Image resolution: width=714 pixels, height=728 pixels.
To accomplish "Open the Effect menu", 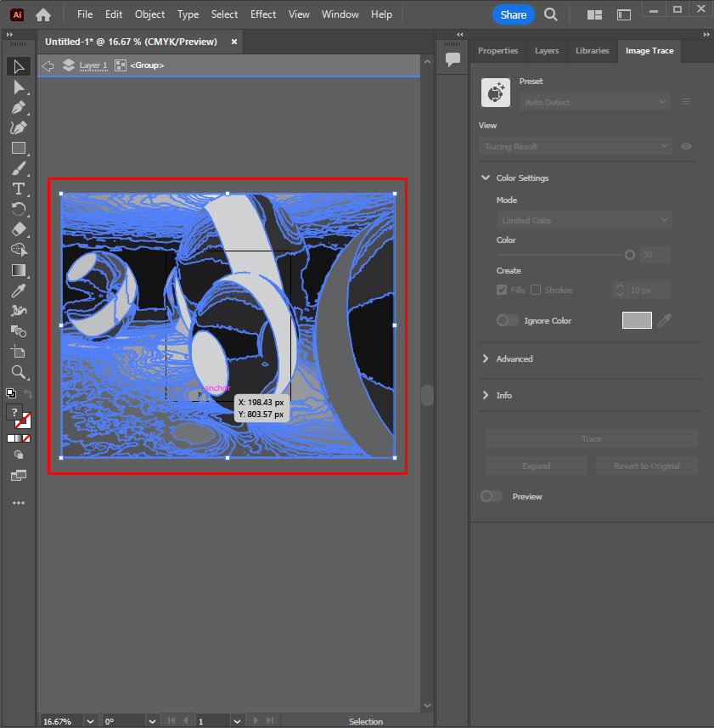I will tap(263, 14).
